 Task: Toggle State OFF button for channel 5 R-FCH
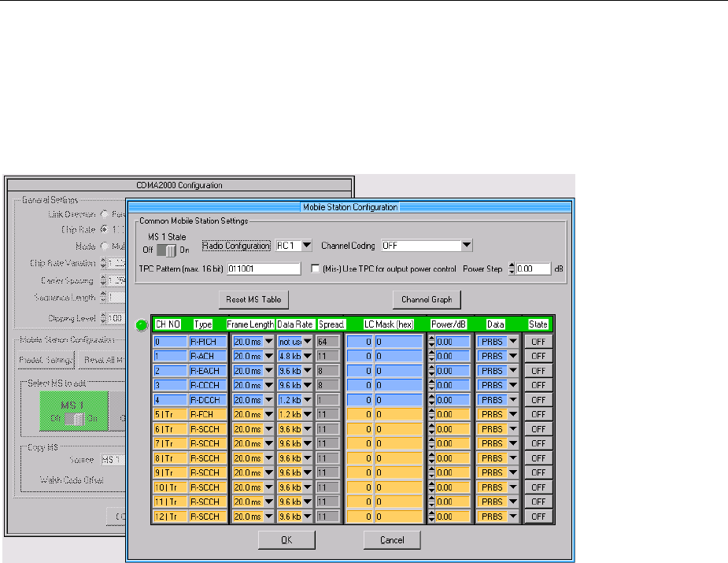click(x=538, y=414)
